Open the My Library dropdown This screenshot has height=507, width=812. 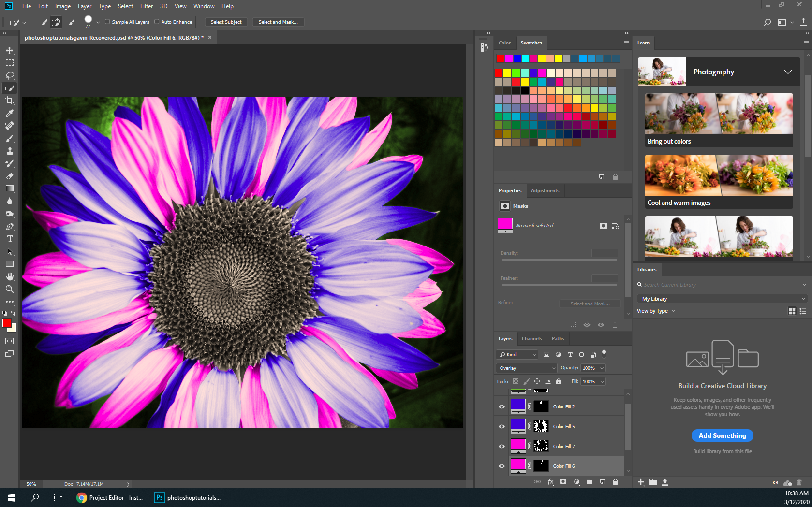click(x=723, y=299)
